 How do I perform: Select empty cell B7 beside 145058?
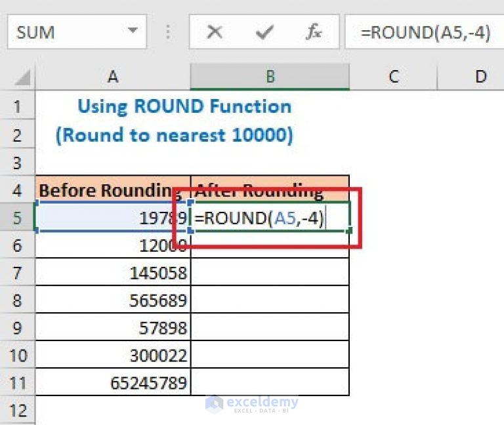270,272
